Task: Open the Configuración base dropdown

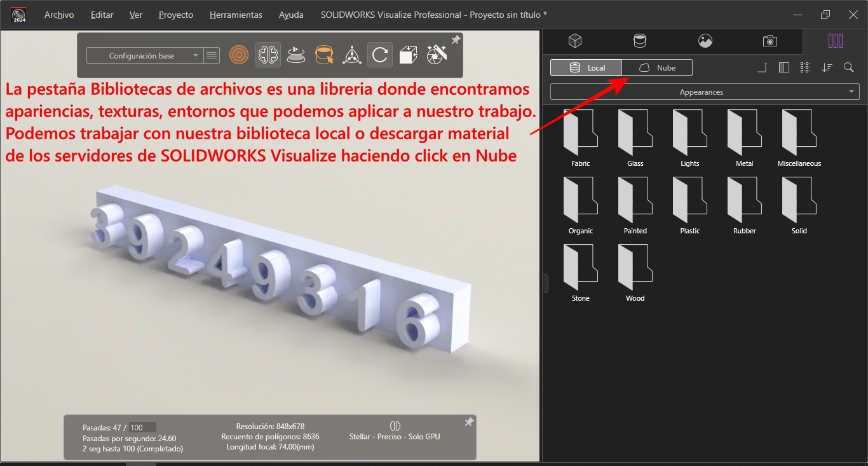Action: click(x=144, y=56)
